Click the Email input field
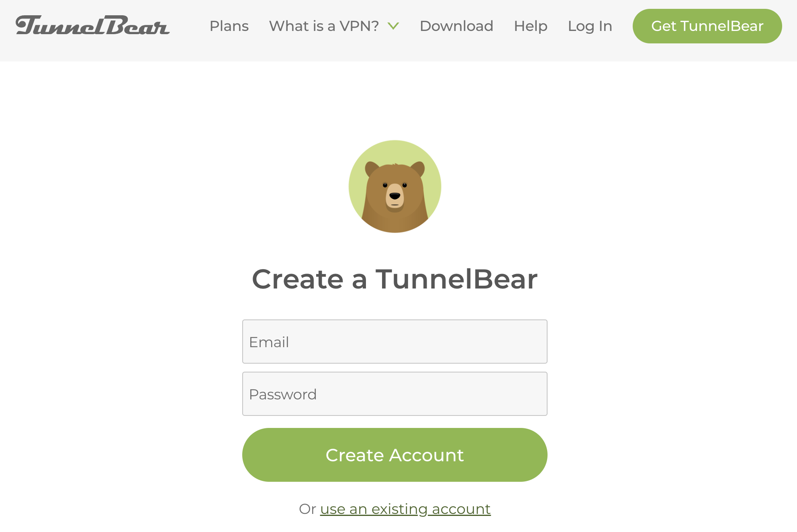The width and height of the screenshot is (797, 532). 394,342
